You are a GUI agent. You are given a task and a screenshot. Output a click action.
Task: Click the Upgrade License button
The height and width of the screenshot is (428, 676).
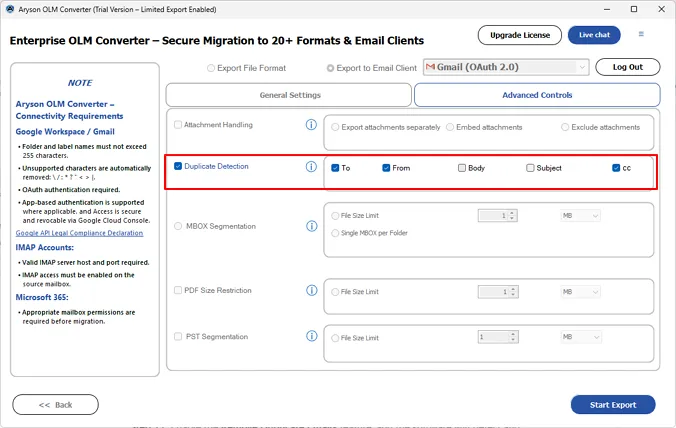pyautogui.click(x=519, y=35)
